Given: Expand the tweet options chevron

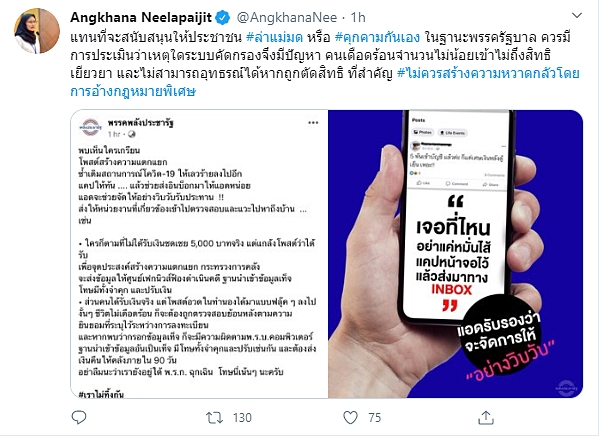Looking at the screenshot, I should pos(576,16).
